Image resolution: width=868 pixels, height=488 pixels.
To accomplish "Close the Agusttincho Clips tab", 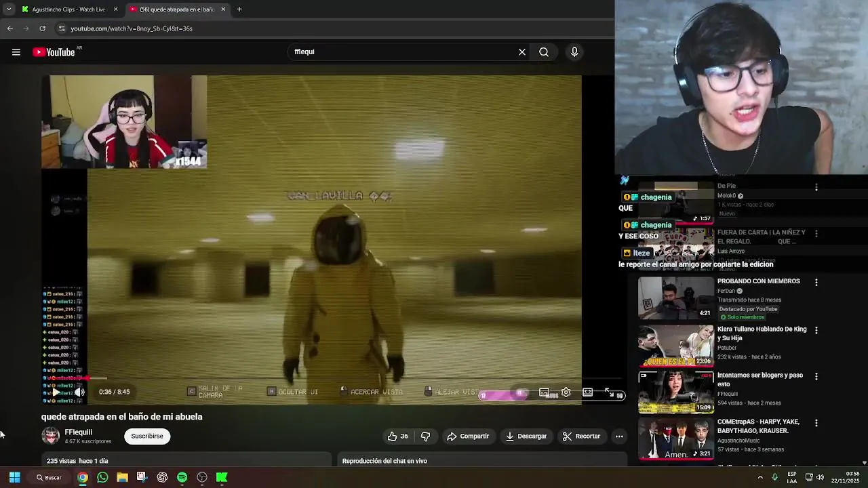I will coord(115,9).
